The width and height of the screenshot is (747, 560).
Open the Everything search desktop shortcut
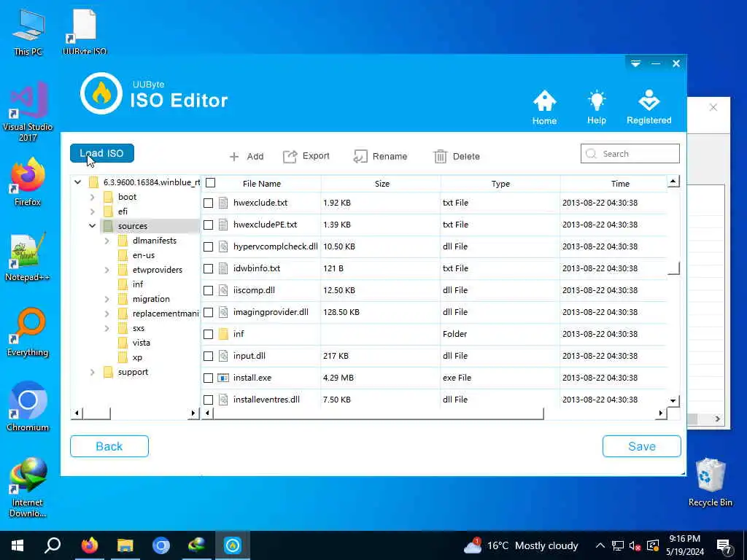pos(28,332)
